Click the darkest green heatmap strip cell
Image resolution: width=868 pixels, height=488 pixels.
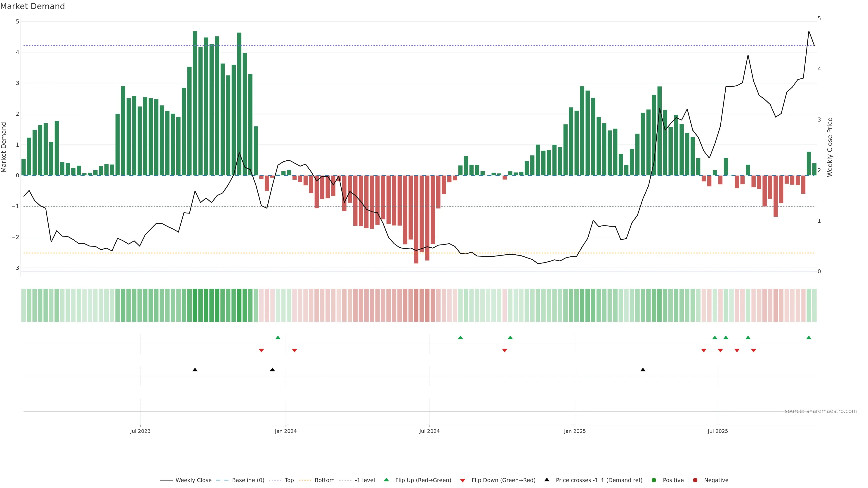(x=195, y=305)
